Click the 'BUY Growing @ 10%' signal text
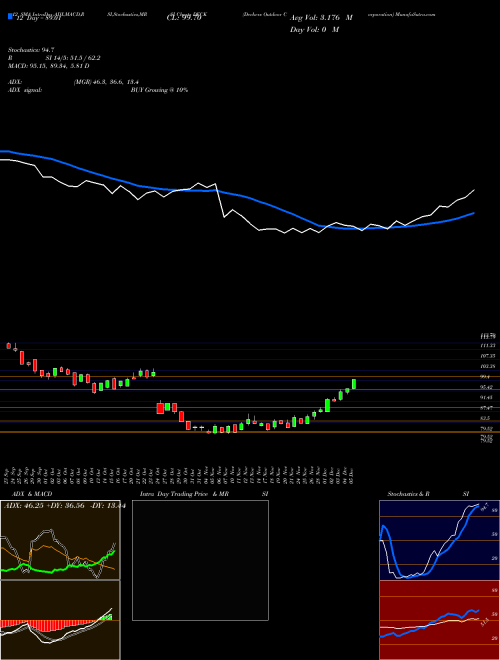This screenshot has height=660, width=500. coord(159,90)
